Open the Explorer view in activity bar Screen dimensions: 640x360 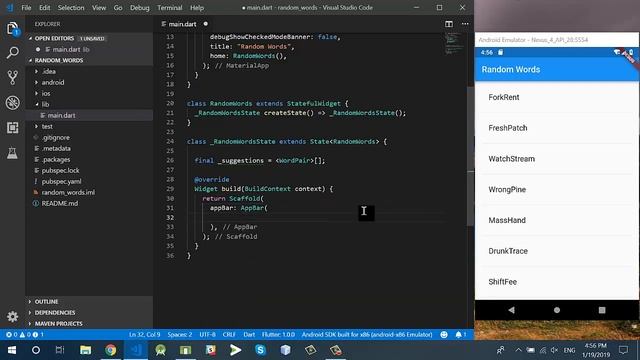[13, 29]
